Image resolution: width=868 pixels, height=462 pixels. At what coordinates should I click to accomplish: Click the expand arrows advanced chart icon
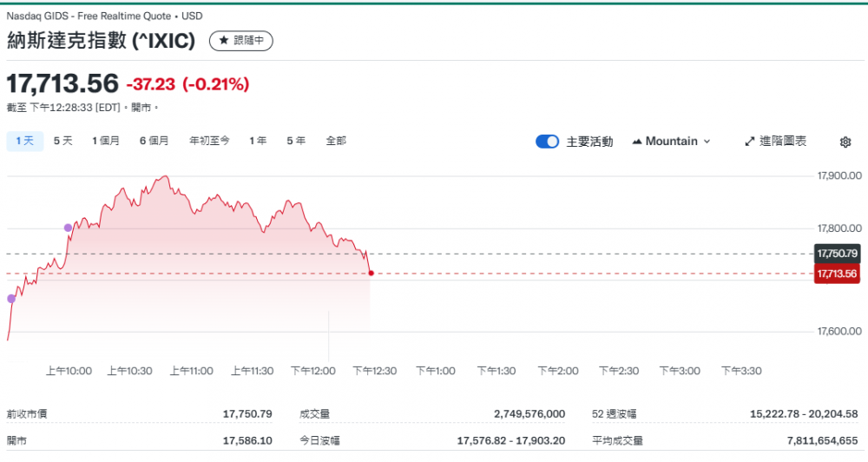[750, 142]
